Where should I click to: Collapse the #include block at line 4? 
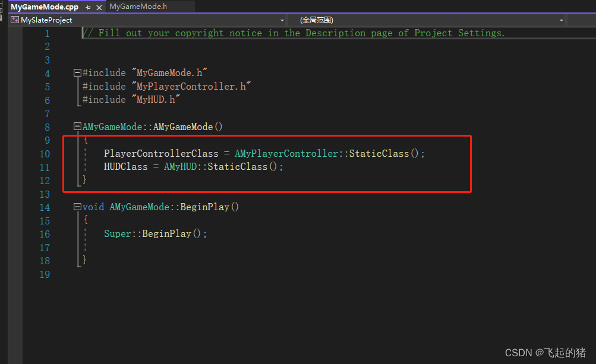(77, 72)
